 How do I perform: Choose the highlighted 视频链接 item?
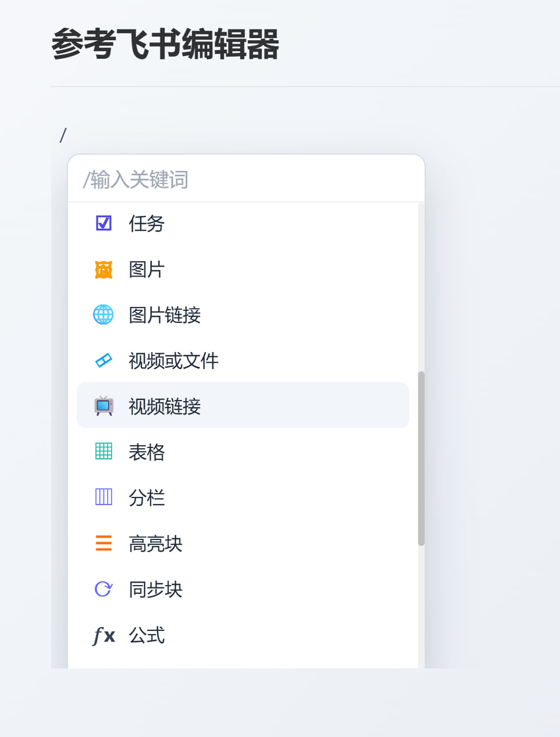[x=243, y=405]
